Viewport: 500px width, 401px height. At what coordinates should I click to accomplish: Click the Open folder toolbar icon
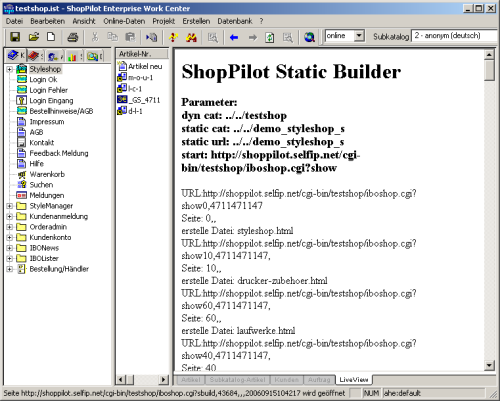(33, 37)
